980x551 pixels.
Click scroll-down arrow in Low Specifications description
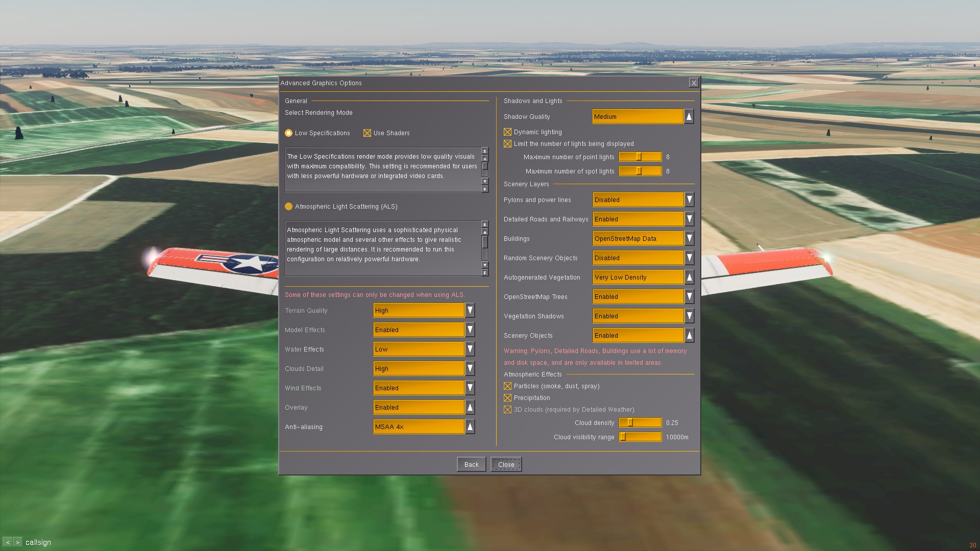[x=485, y=182]
